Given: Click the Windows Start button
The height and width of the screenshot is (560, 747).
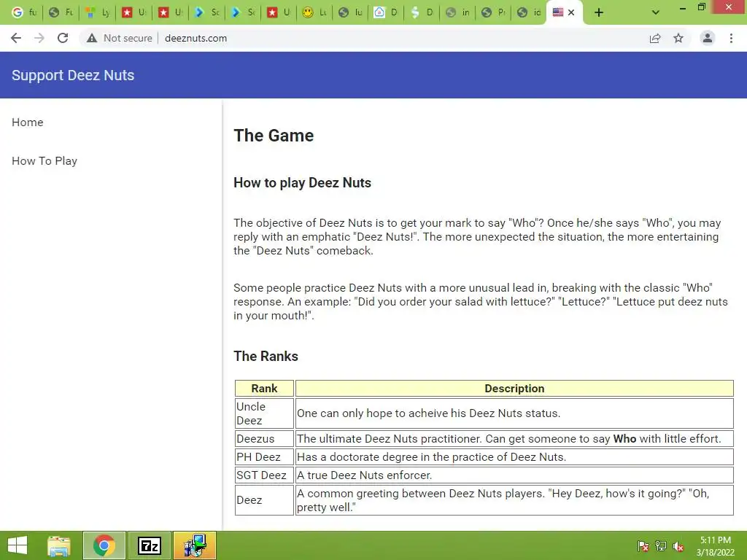Looking at the screenshot, I should click(x=18, y=545).
